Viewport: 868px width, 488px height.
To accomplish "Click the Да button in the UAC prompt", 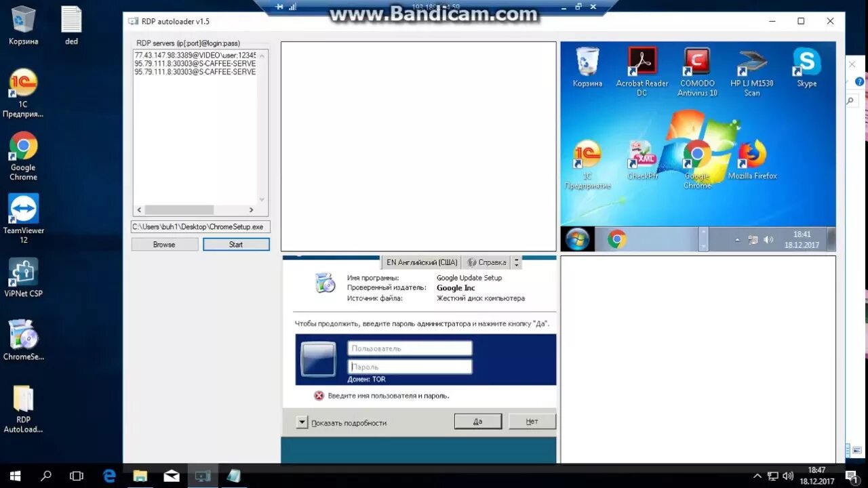I will pyautogui.click(x=477, y=421).
